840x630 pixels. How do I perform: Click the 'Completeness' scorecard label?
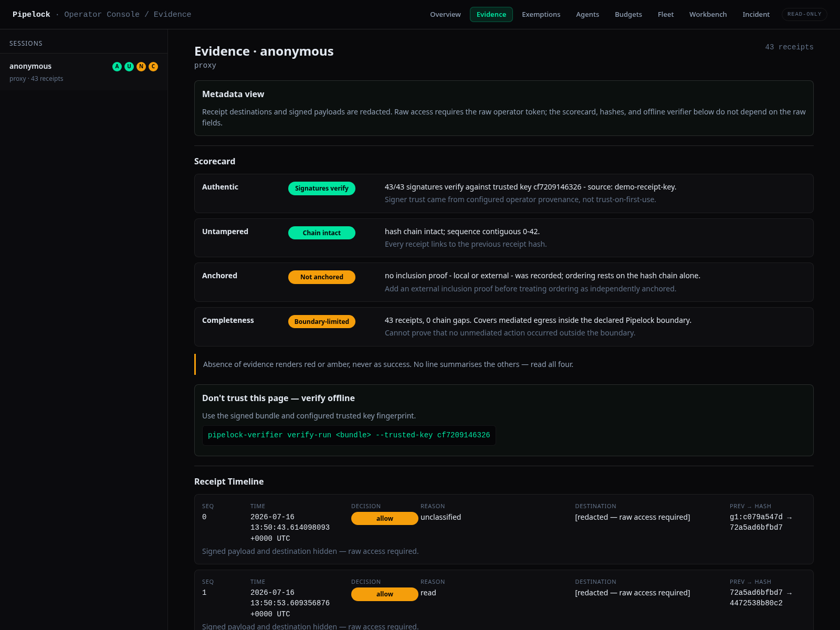228,320
